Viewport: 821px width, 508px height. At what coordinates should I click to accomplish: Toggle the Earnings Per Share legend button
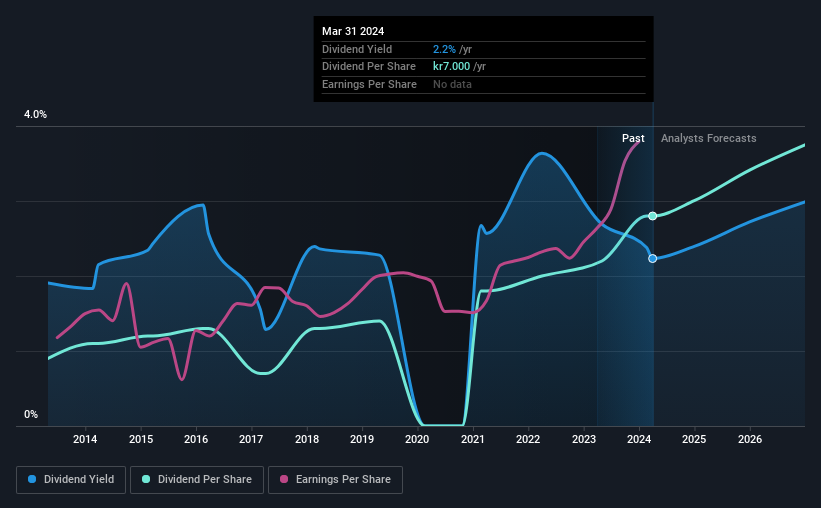point(335,480)
